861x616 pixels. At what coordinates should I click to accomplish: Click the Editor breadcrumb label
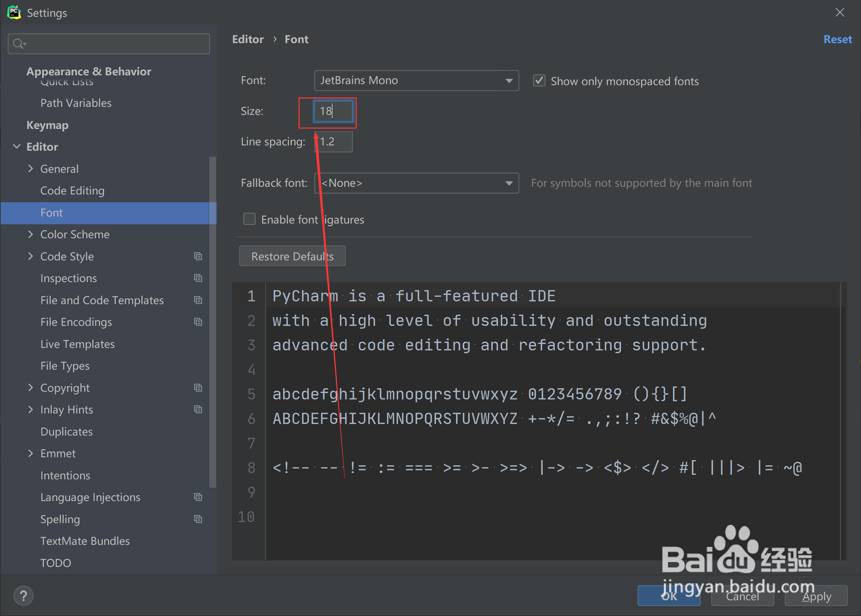click(x=248, y=40)
